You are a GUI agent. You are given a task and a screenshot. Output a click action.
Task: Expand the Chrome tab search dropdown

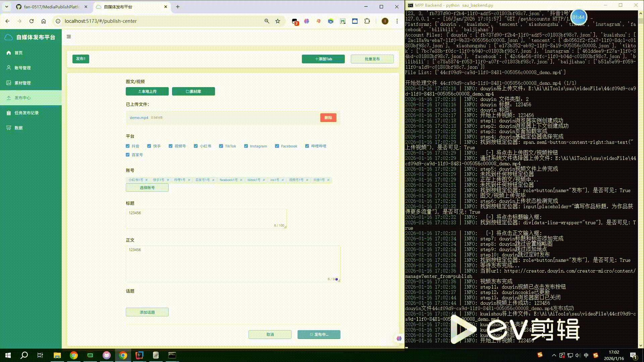(6, 7)
